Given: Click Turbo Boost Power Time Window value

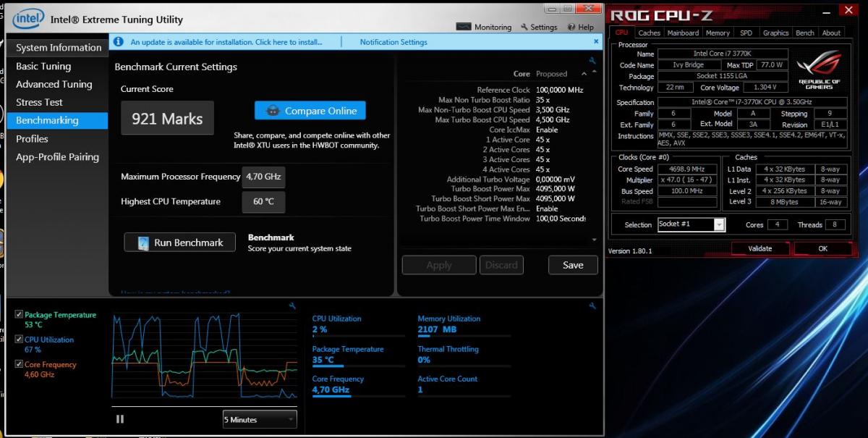Looking at the screenshot, I should (561, 219).
